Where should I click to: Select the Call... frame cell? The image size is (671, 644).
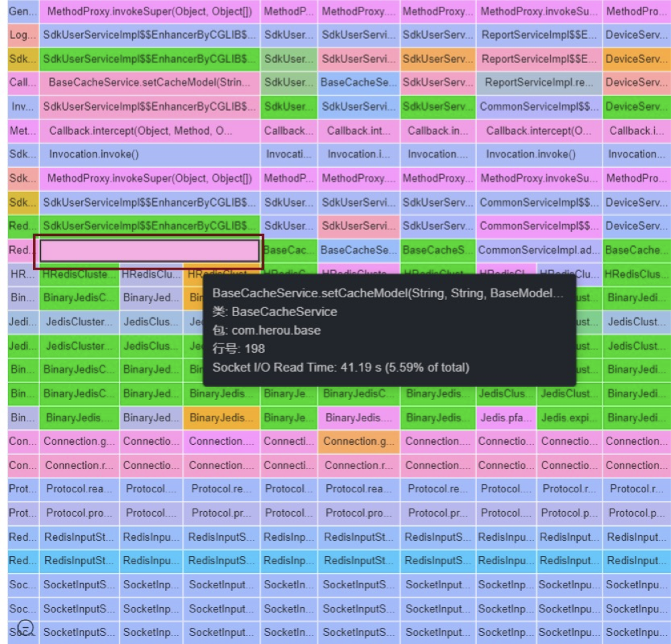coord(23,83)
